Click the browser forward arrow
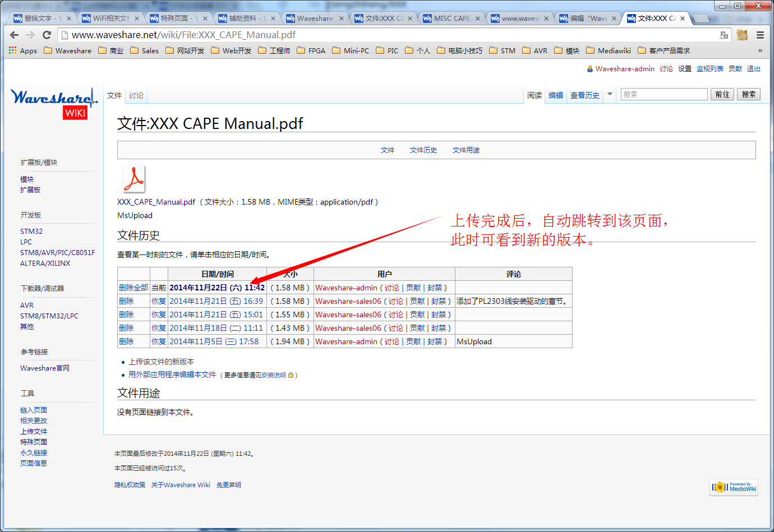The image size is (774, 532). click(31, 35)
